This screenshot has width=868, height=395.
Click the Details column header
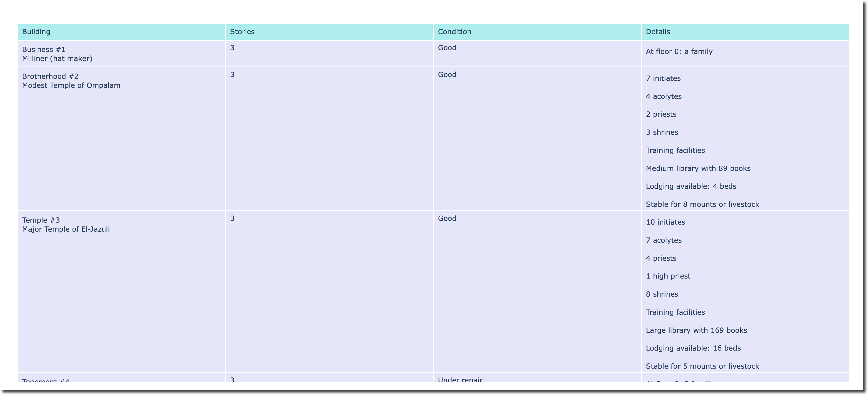pos(657,32)
